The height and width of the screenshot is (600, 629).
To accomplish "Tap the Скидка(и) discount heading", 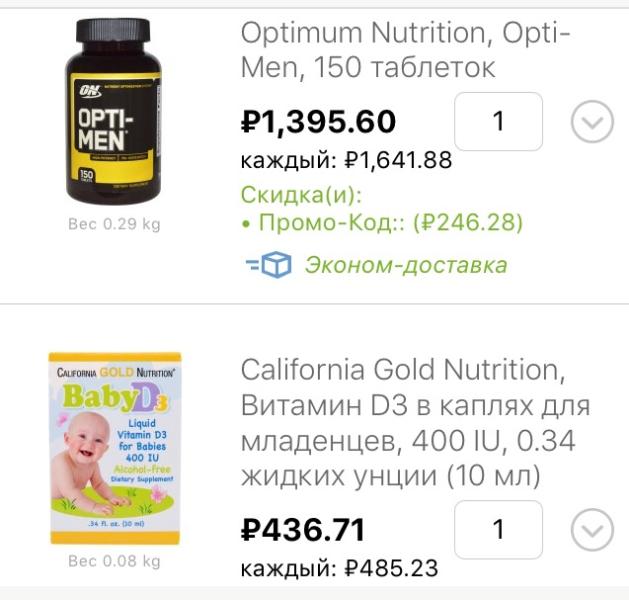I will (x=302, y=195).
